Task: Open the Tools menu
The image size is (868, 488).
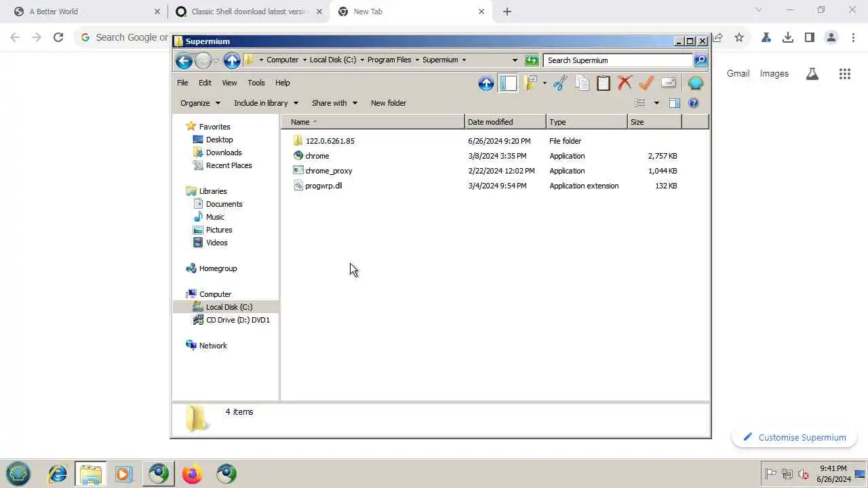Action: coord(256,83)
